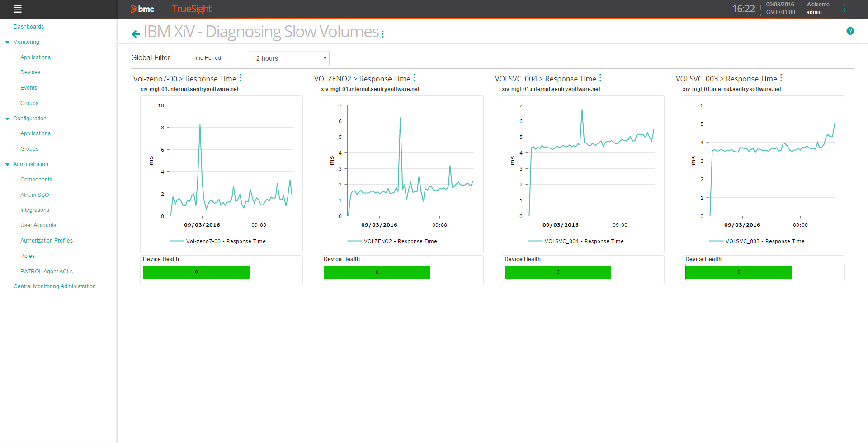Click the 16:22 clock in header

[743, 9]
